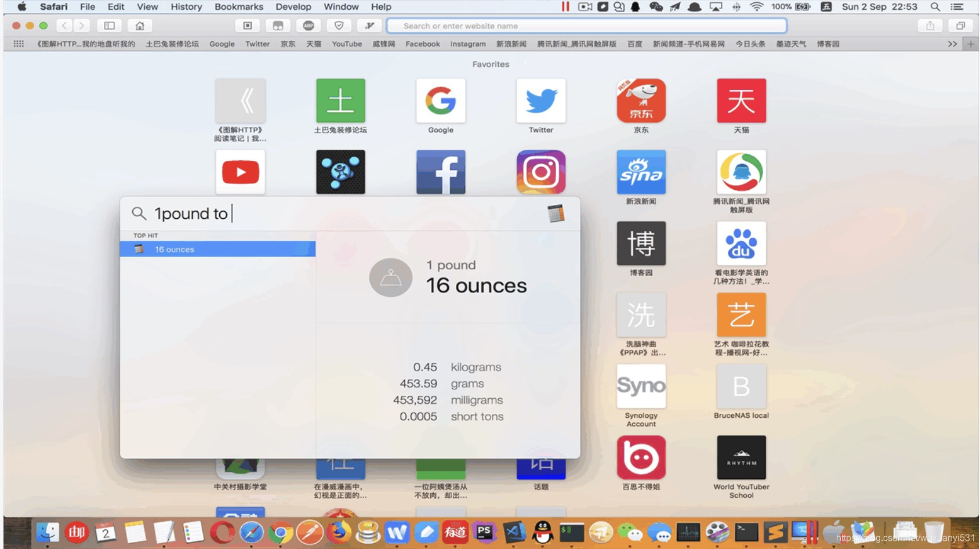Screen dimensions: 980x549
Task: Open the Twitter favorite tile
Action: tap(541, 101)
